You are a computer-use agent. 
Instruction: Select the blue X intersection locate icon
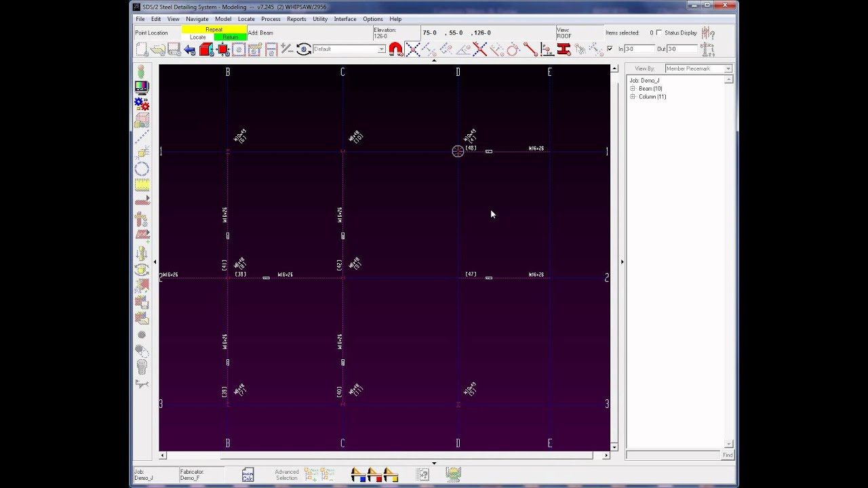click(x=412, y=49)
